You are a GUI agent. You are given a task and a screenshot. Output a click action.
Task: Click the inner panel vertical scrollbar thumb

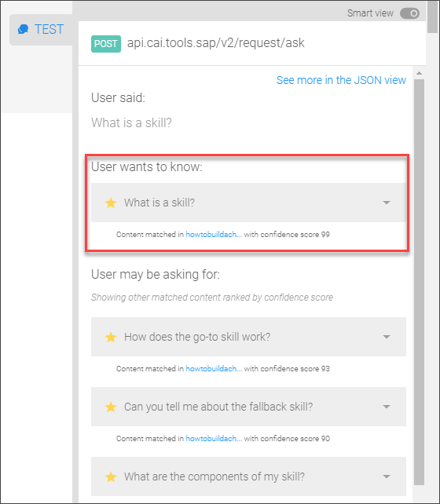pyautogui.click(x=419, y=282)
